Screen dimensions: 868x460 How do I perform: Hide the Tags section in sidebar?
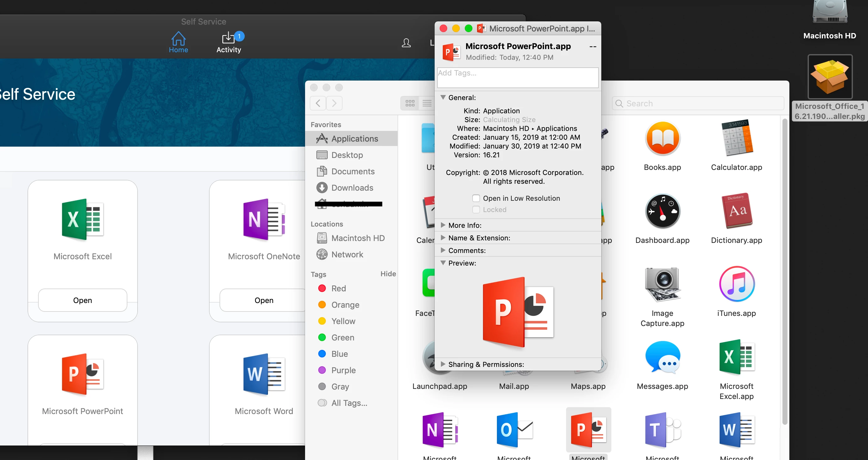click(388, 274)
